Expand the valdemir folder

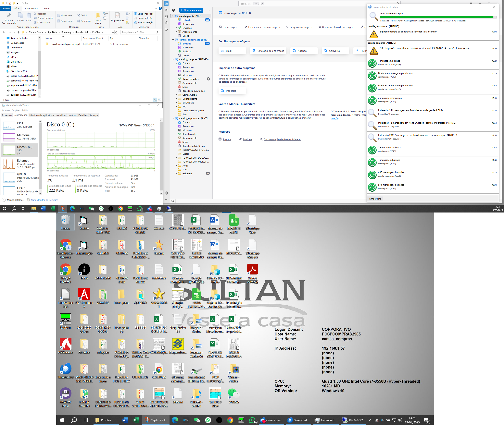(x=176, y=174)
